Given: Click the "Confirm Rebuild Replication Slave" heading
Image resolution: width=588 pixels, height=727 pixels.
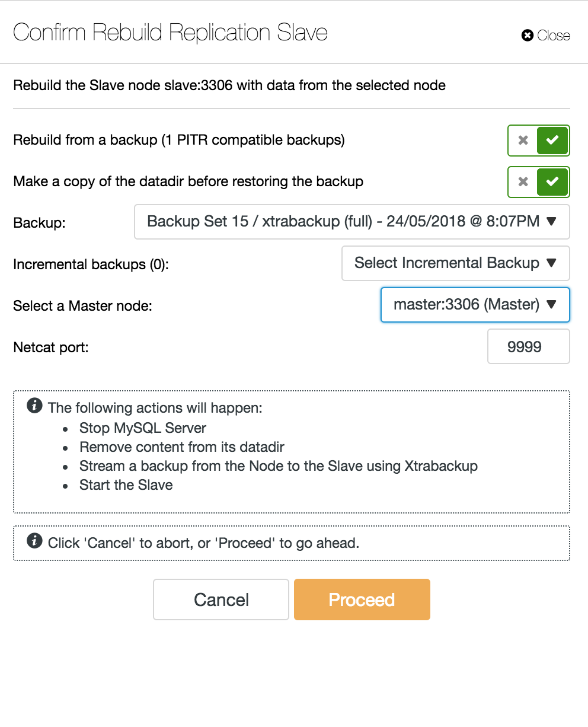Looking at the screenshot, I should (170, 33).
